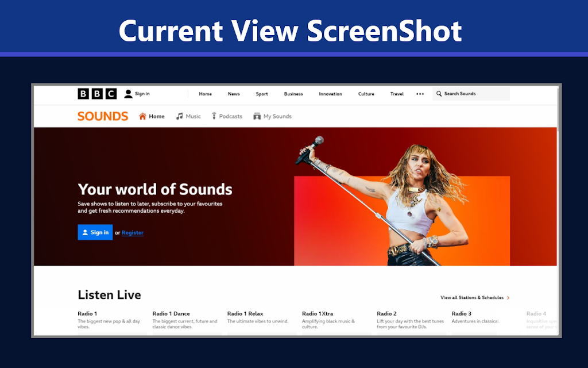Viewport: 588px width, 368px height.
Task: Select the Radio 1Xtra station
Action: pos(318,313)
